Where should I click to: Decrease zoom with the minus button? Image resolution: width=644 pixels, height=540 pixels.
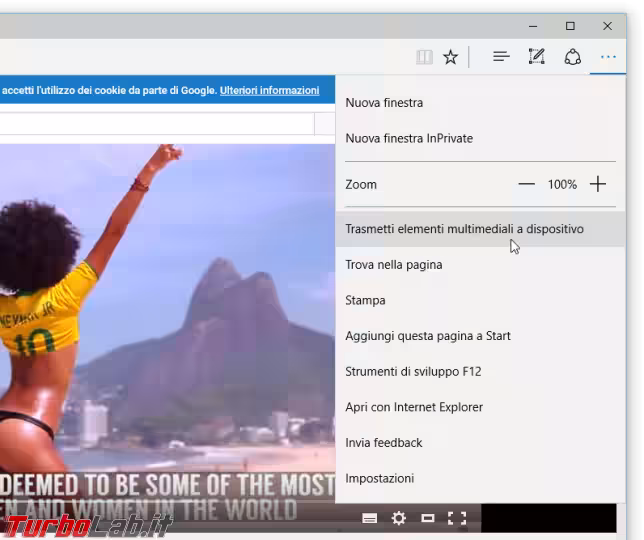[x=526, y=184]
